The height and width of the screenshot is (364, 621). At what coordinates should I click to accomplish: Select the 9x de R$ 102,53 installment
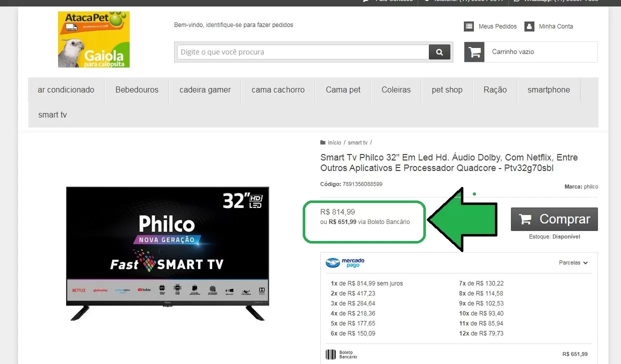(481, 303)
